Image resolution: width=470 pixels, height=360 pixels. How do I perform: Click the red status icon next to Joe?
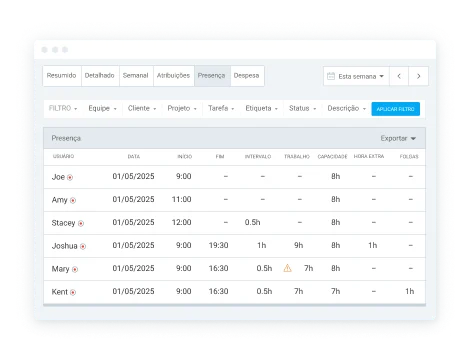click(70, 178)
